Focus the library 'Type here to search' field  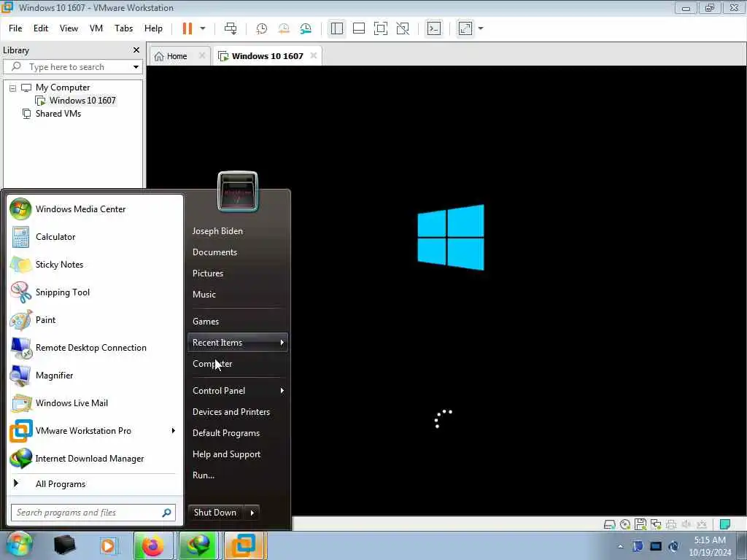pos(66,67)
